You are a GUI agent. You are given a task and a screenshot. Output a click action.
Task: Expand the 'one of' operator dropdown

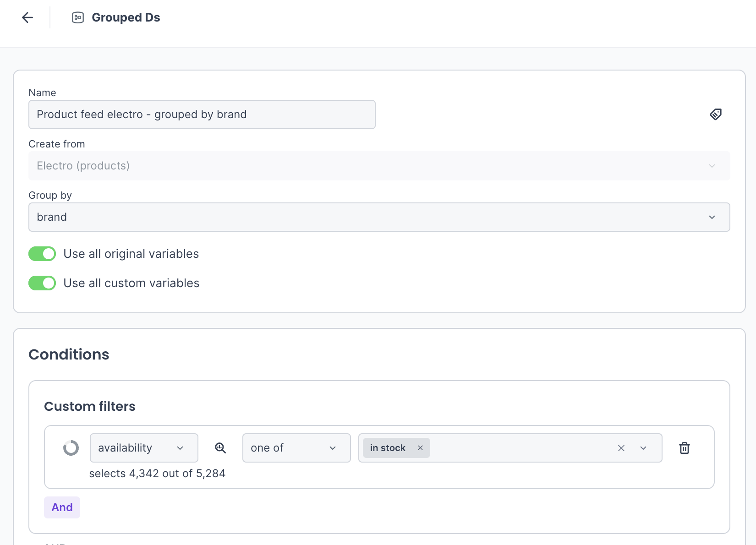tap(296, 448)
